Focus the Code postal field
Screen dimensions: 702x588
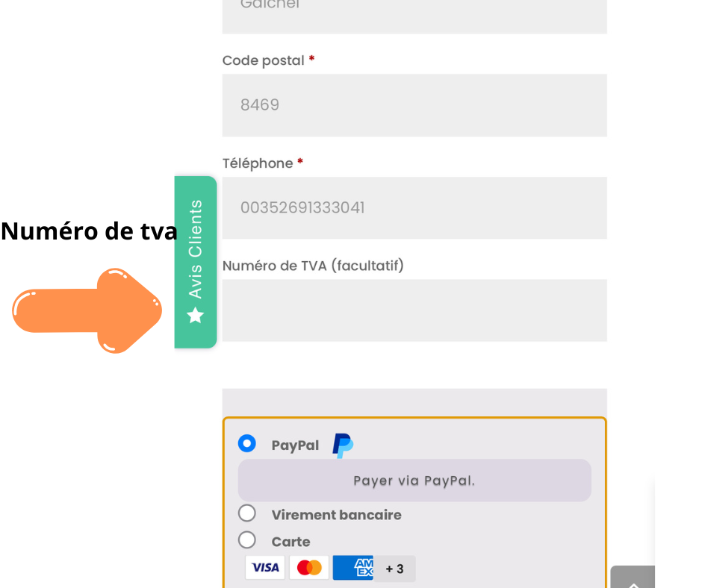[x=414, y=105]
